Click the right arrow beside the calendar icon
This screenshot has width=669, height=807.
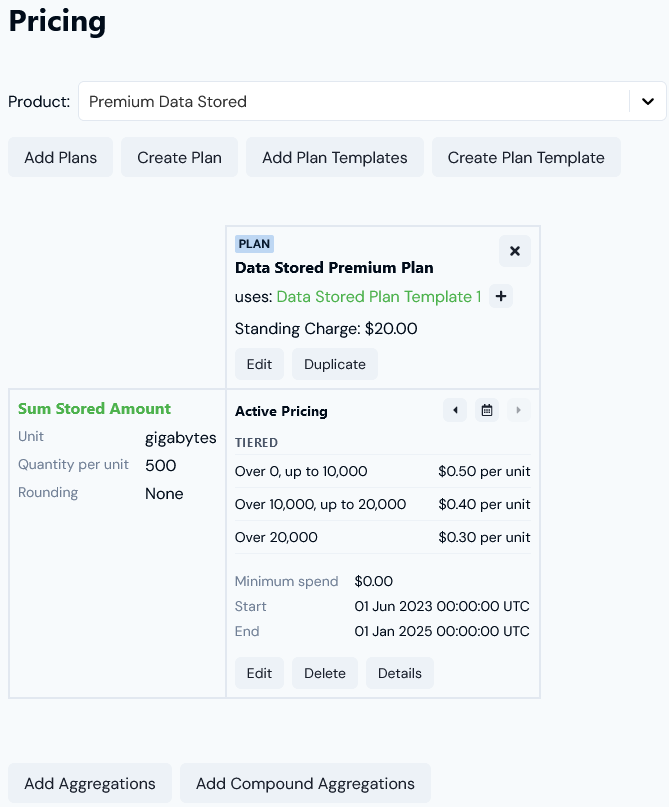coord(519,410)
